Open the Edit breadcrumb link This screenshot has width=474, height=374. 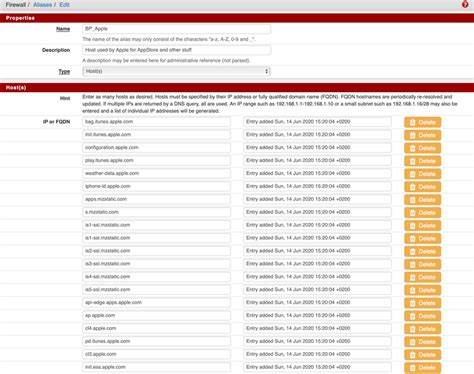pyautogui.click(x=64, y=5)
